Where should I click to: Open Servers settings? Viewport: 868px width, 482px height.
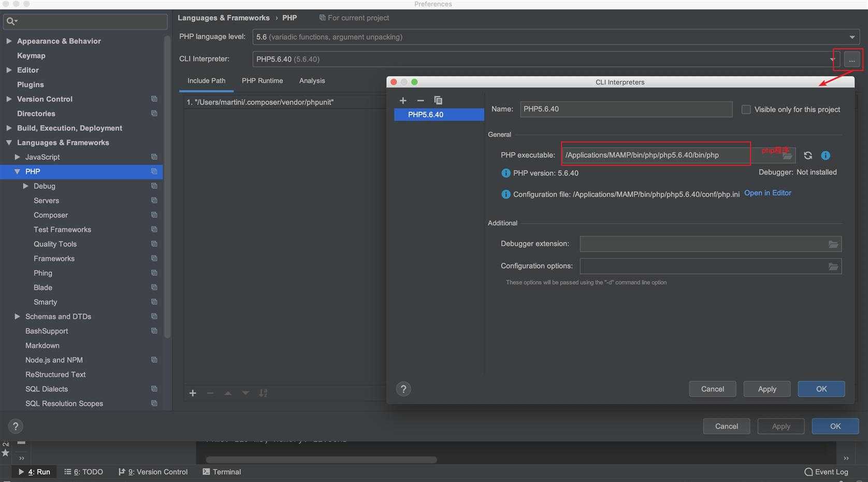pyautogui.click(x=46, y=200)
